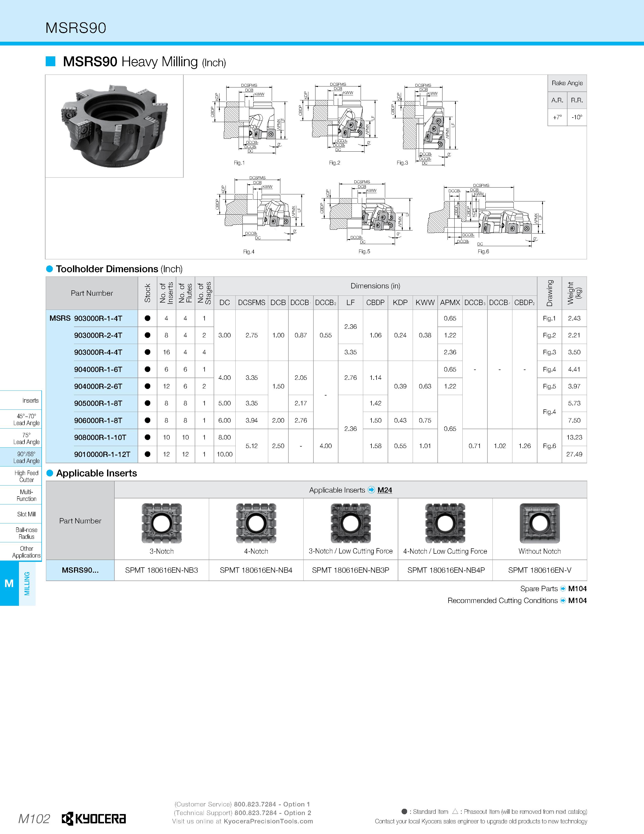Click the A.R. +7° rake angle value
This screenshot has height=834, width=644.
557,117
